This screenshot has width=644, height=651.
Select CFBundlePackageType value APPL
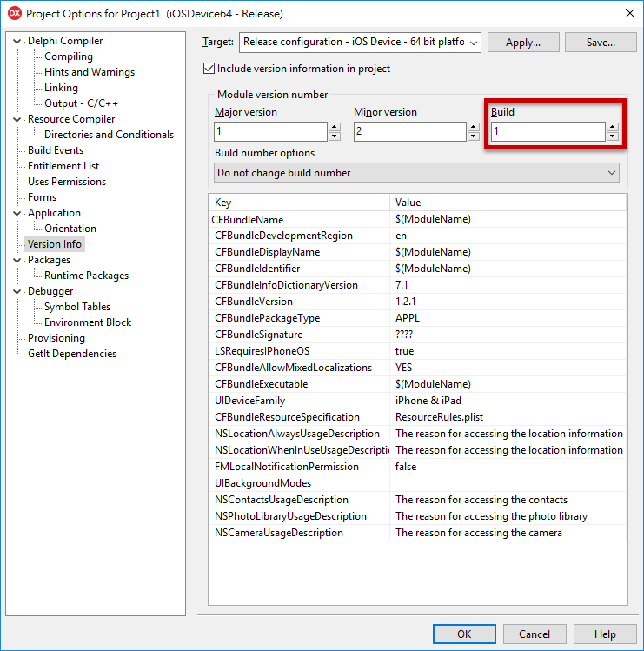tap(508, 318)
